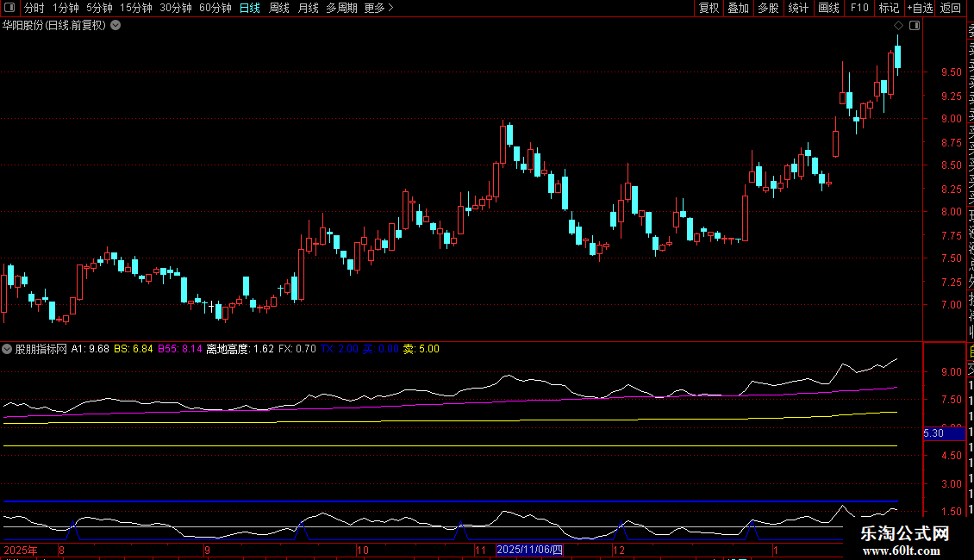Click the diamond icon above the chart
Screen dimensions: 974x560
[898, 26]
